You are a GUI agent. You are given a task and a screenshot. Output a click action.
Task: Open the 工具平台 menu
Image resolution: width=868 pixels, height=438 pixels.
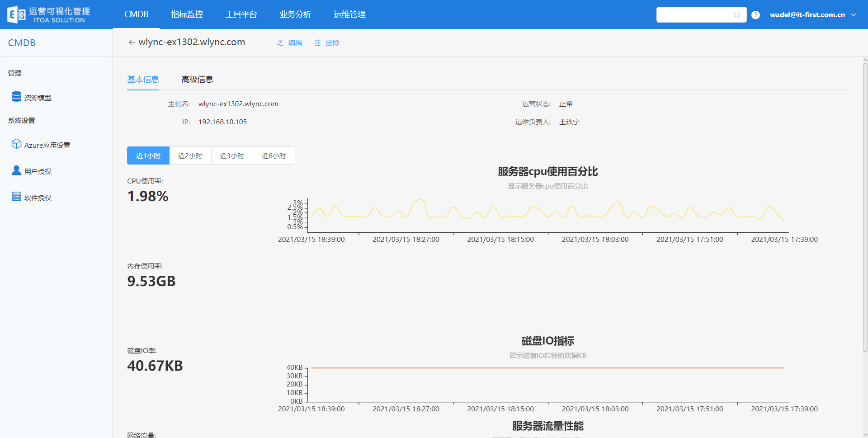point(241,14)
